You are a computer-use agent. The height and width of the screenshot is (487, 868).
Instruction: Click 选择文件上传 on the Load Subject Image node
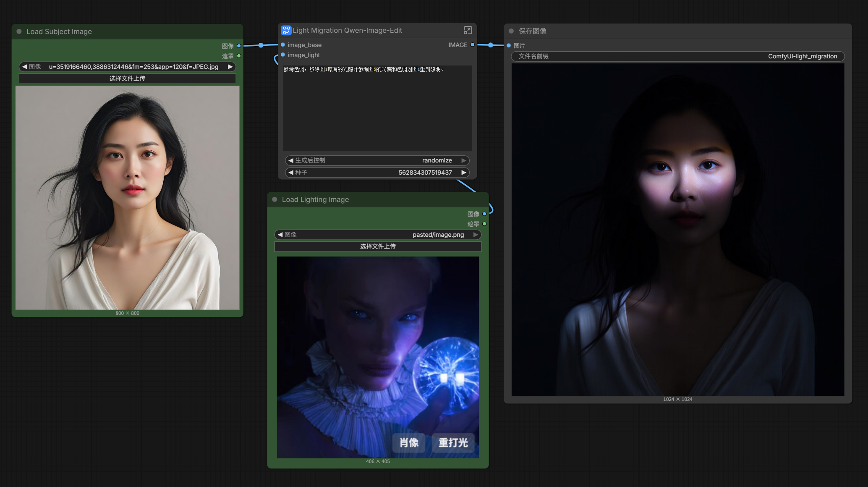coord(127,79)
